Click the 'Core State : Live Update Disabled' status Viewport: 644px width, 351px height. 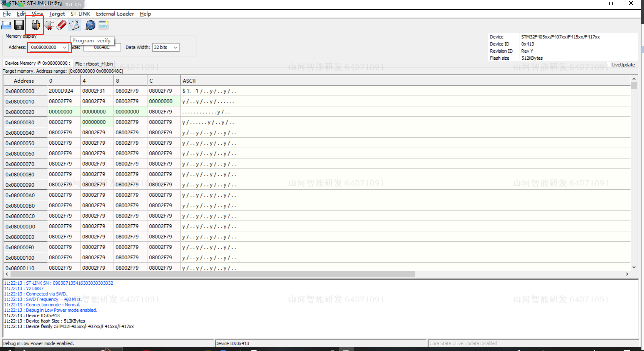click(x=463, y=343)
